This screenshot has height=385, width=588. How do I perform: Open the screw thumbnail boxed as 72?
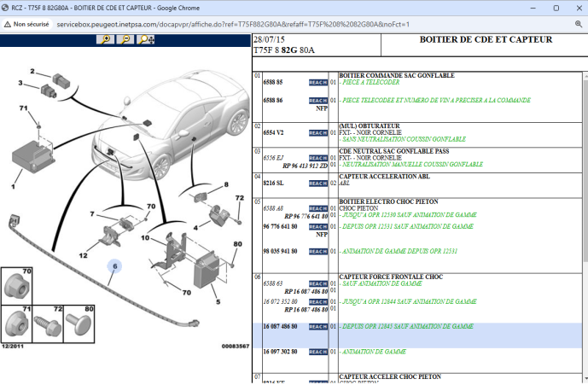tap(48, 324)
